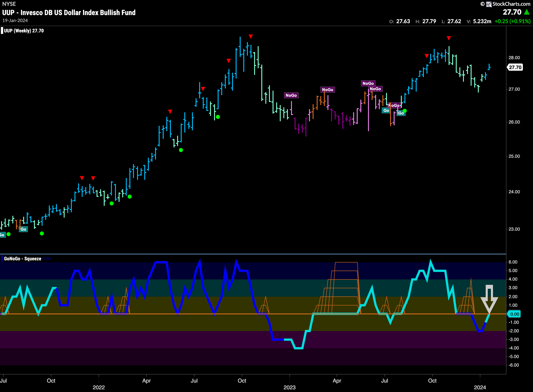Click the 4.00 oscillator axis label
The width and height of the screenshot is (533, 392).
pyautogui.click(x=513, y=279)
